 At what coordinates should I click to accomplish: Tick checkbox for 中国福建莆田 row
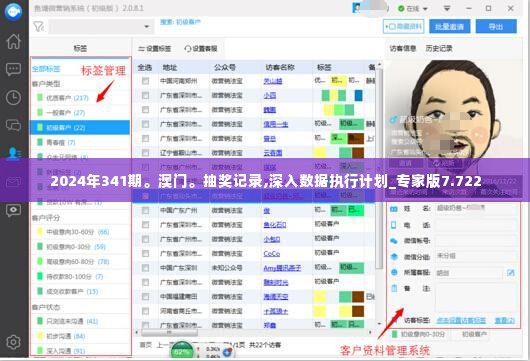point(145,297)
